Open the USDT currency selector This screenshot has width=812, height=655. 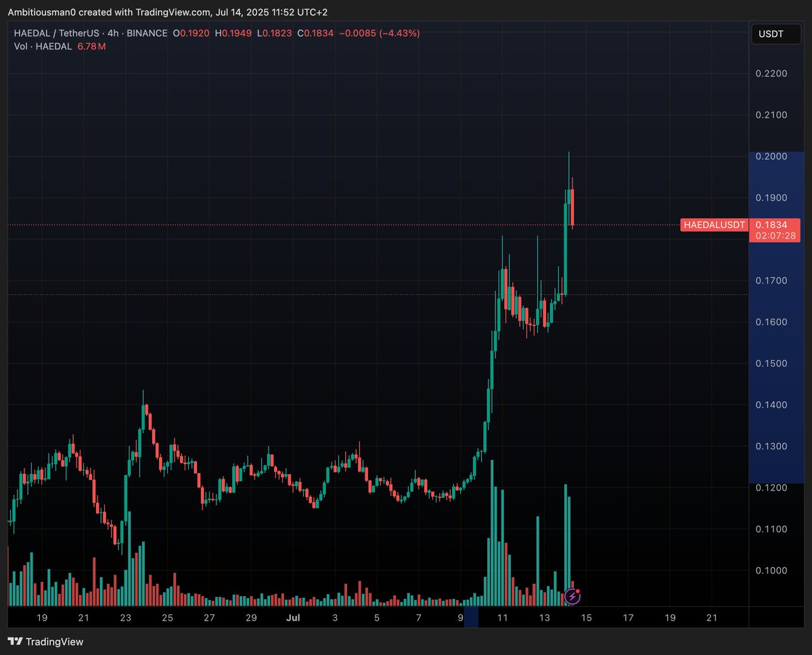pos(776,34)
